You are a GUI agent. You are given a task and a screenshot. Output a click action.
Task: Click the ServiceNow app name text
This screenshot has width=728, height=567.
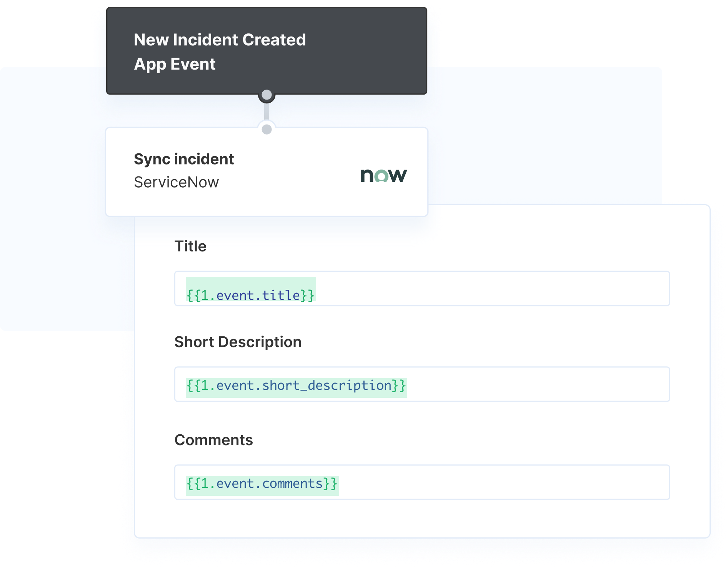click(177, 182)
